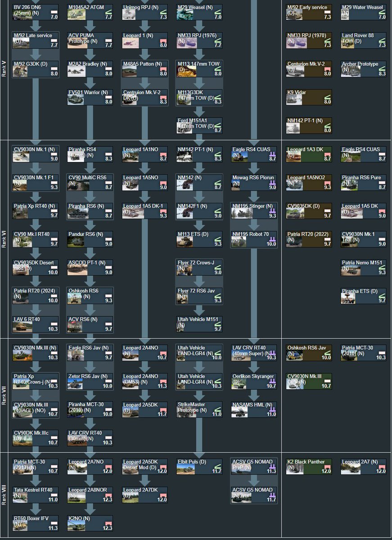This screenshot has width=392, height=540.
Task: Click the Elbit Puls (D) card
Action: (199, 466)
